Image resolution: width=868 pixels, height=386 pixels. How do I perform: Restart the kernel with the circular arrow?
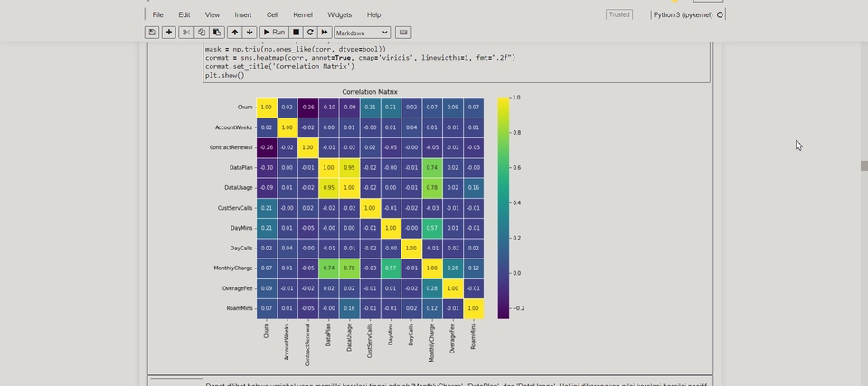[310, 33]
